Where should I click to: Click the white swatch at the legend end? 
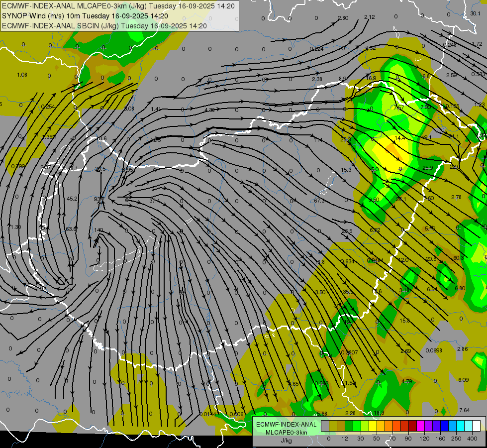click(x=476, y=426)
